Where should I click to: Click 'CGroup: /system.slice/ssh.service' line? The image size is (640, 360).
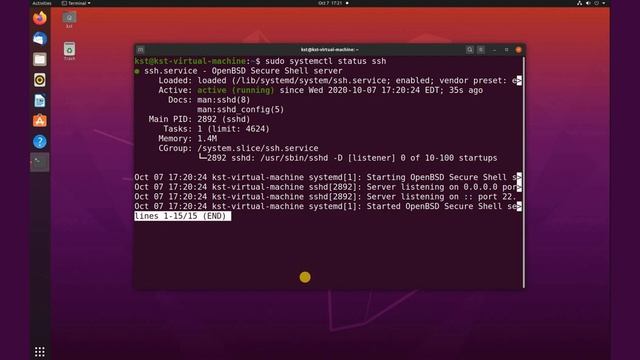pos(238,148)
